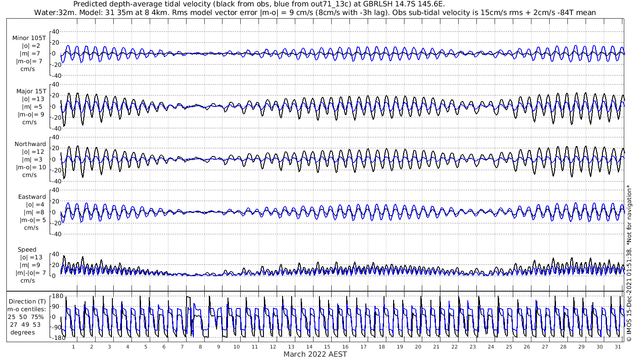Image resolution: width=637 pixels, height=364 pixels.
Task: Click day '15' on the date axis
Action: (327, 347)
